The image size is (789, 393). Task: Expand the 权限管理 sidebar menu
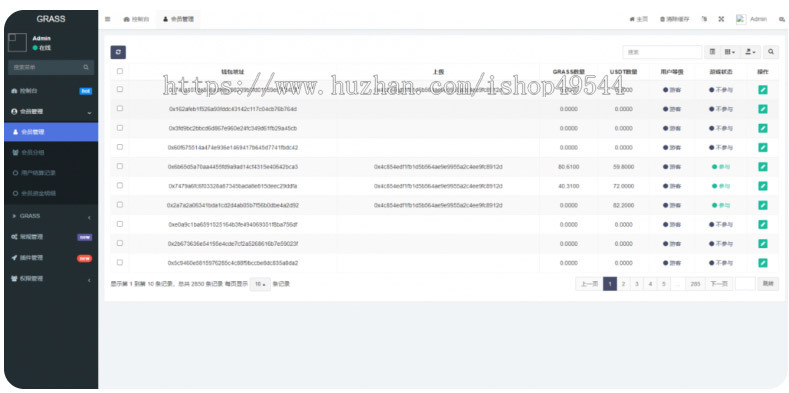51,279
